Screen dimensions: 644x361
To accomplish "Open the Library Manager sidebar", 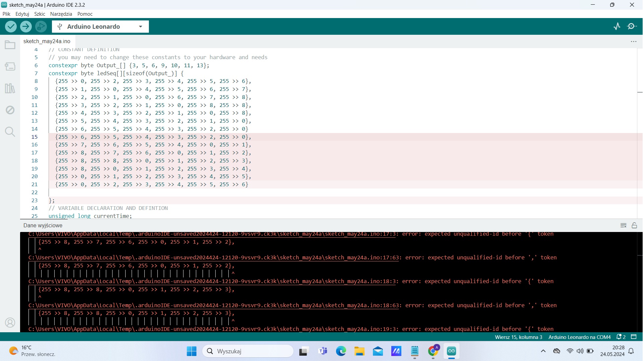I will pyautogui.click(x=10, y=89).
